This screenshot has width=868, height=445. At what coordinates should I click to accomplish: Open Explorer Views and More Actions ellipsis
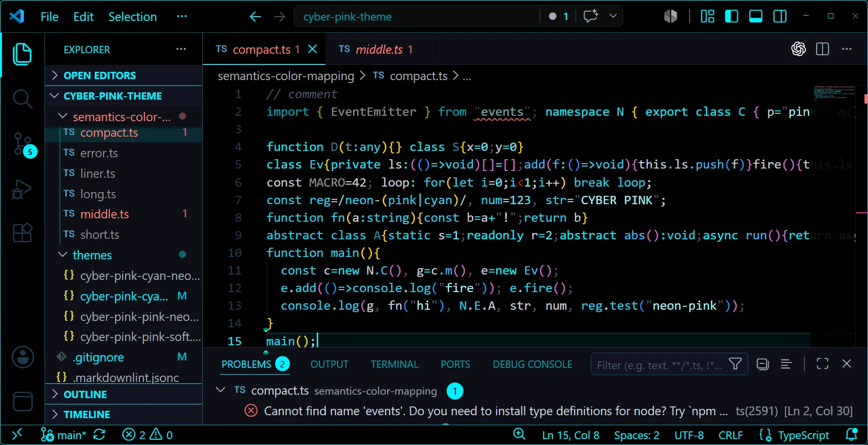pos(181,49)
